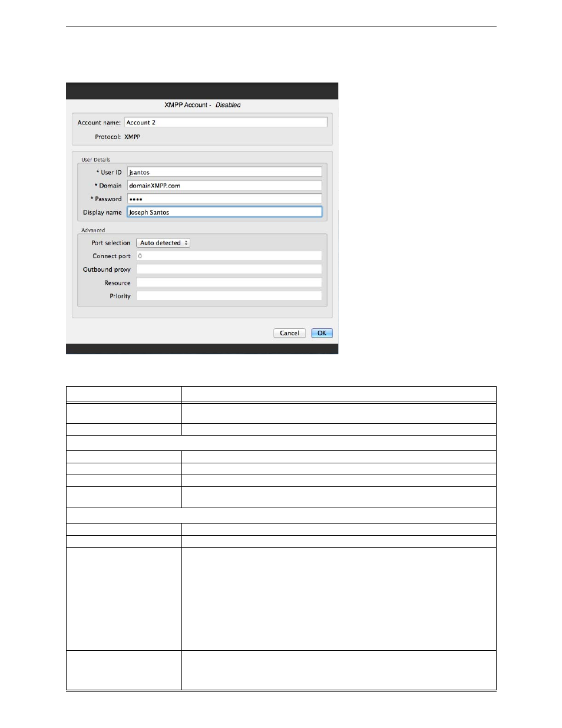
Task: Click the User ID field containing jsantos
Action: click(224, 172)
